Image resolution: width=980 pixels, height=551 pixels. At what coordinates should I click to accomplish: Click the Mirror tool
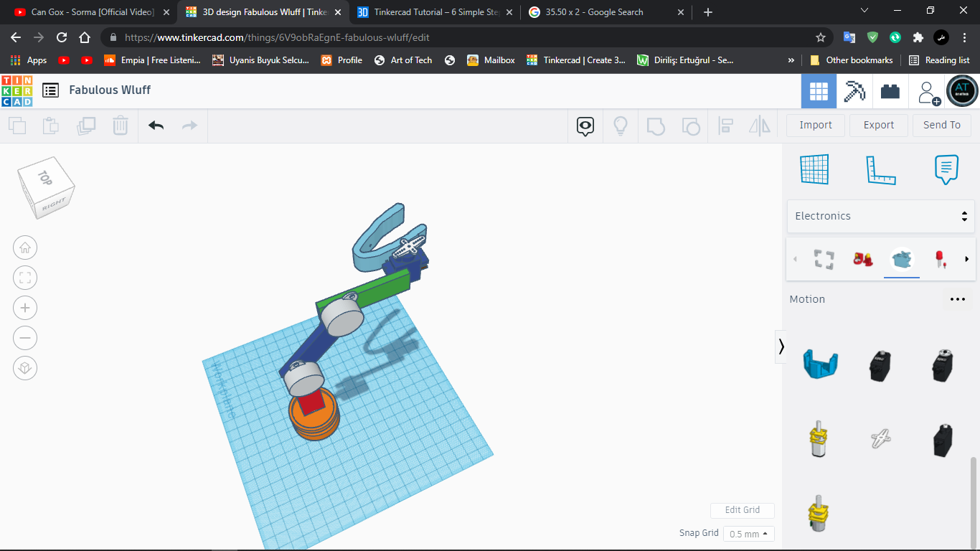tap(758, 126)
